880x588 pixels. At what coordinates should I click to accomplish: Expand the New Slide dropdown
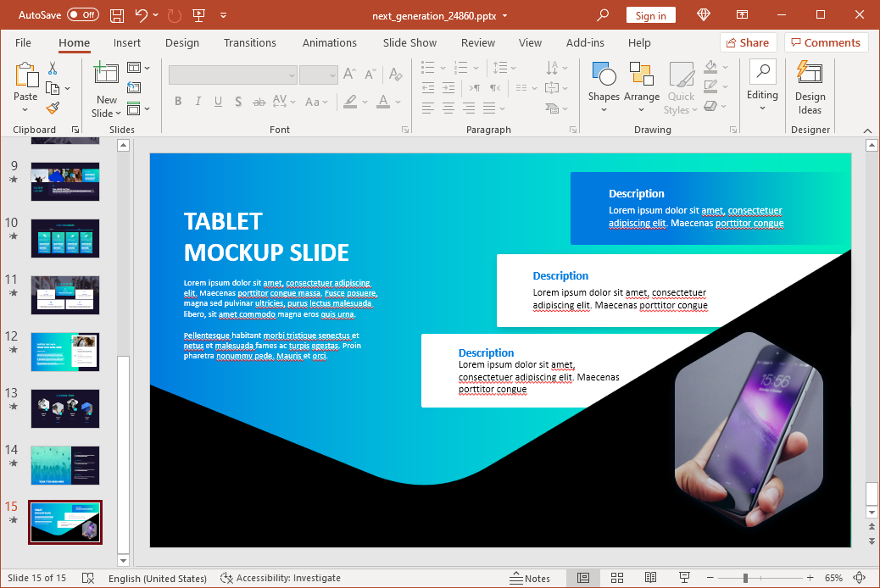[107, 114]
